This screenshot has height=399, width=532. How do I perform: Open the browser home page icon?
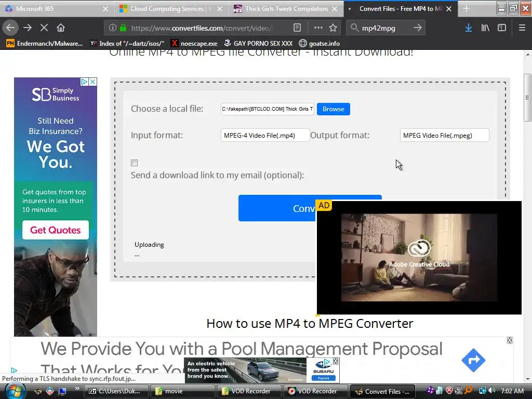pos(61,28)
